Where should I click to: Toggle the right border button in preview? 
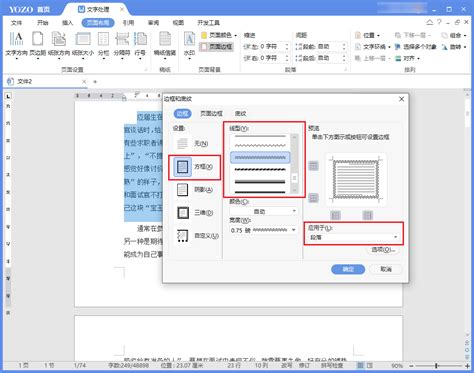tap(367, 215)
